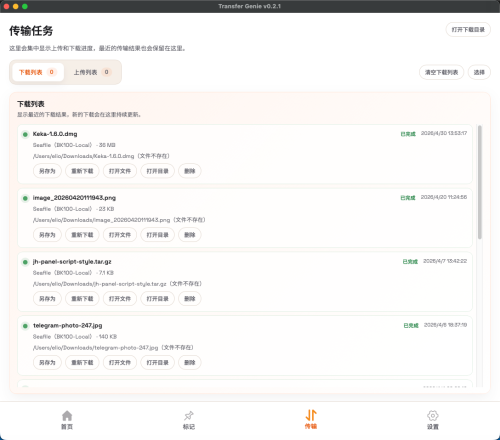Switch to the 上传列表 tab
The image size is (500, 440).
click(92, 72)
